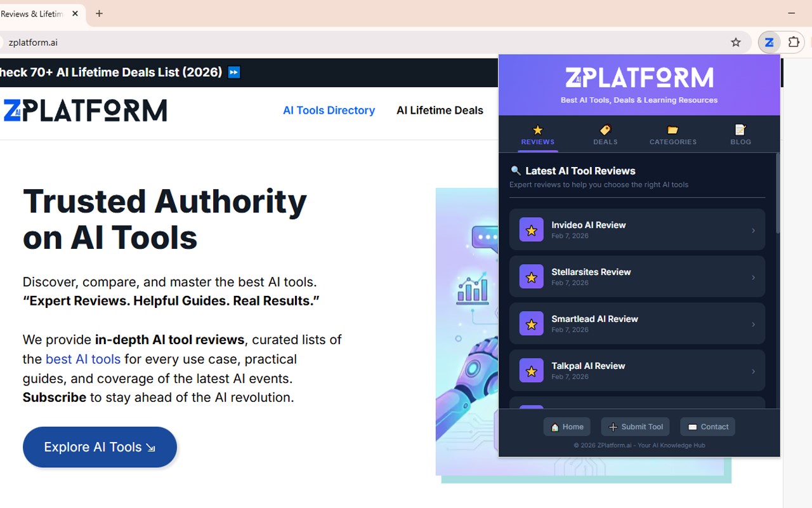Click the magnifier icon beside Latest AI Tool Reviews
The width and height of the screenshot is (812, 508).
516,171
